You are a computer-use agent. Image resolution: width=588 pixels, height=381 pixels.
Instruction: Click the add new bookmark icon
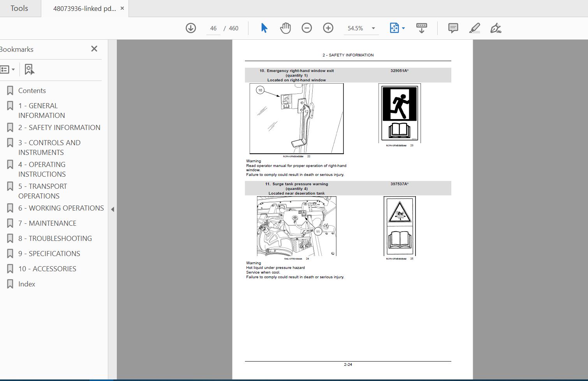(29, 70)
